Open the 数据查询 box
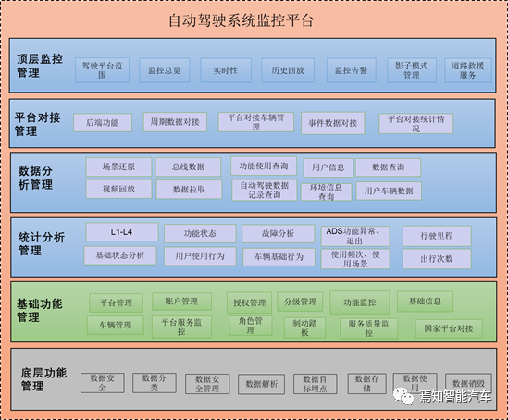Screen dimensions: 508x420 pyautogui.click(x=388, y=167)
